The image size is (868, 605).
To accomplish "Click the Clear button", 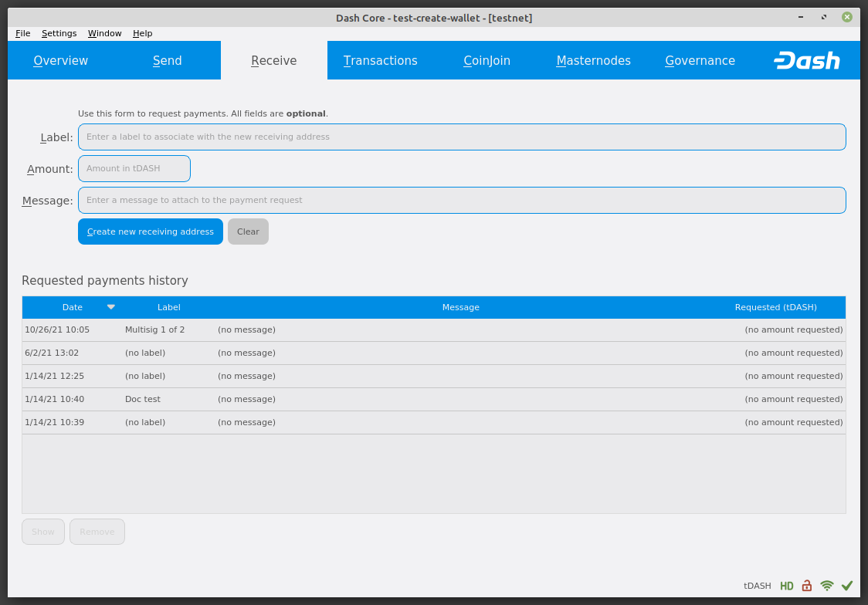I will coord(248,232).
